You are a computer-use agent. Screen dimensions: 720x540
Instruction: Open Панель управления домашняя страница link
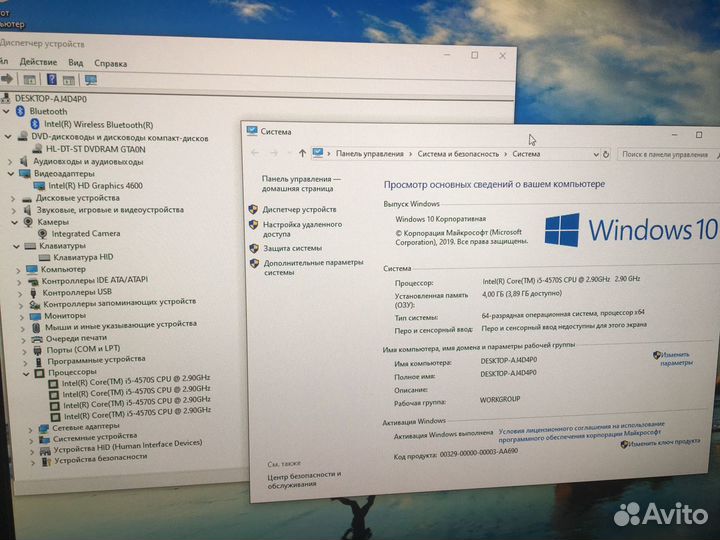(301, 183)
